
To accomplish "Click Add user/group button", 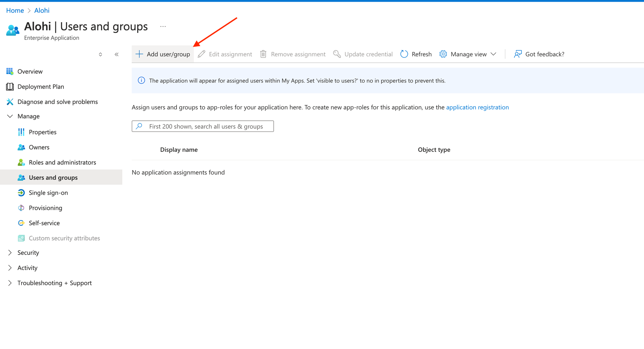I will tap(163, 54).
